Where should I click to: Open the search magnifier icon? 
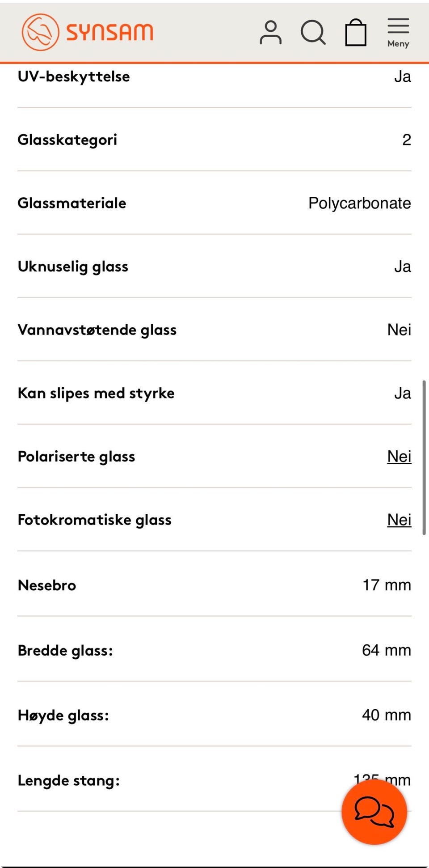tap(313, 32)
